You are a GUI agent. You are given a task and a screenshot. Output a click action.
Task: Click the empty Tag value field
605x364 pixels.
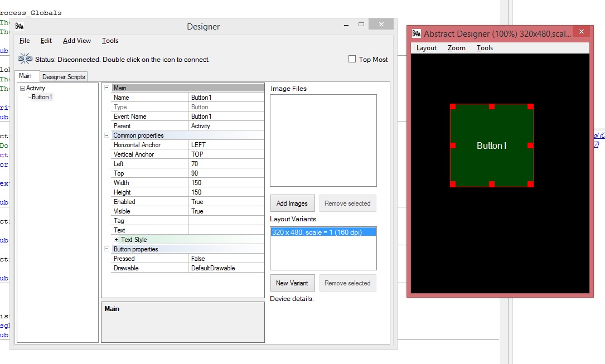(x=226, y=221)
